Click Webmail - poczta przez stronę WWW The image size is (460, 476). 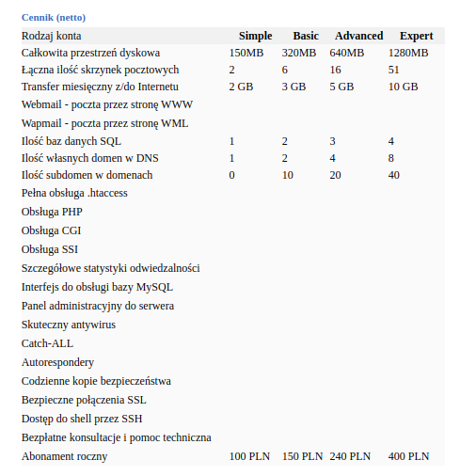(107, 104)
